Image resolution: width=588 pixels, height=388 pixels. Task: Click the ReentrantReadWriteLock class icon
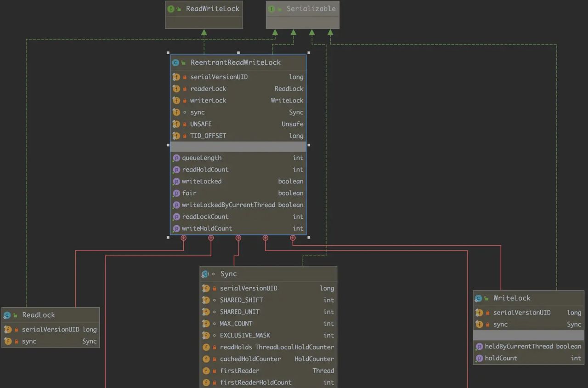pyautogui.click(x=175, y=63)
